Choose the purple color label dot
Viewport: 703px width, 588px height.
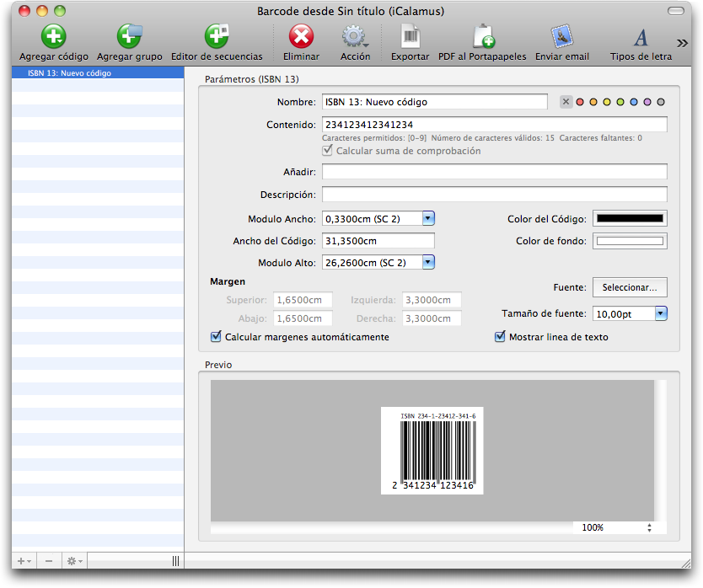point(647,102)
